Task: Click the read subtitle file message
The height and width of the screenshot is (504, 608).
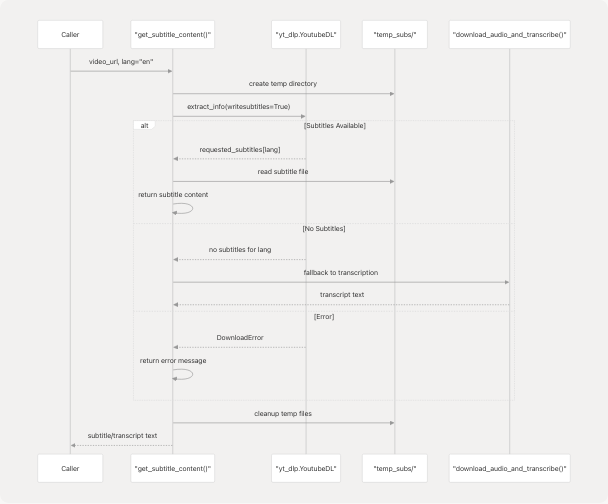Action: (x=283, y=172)
